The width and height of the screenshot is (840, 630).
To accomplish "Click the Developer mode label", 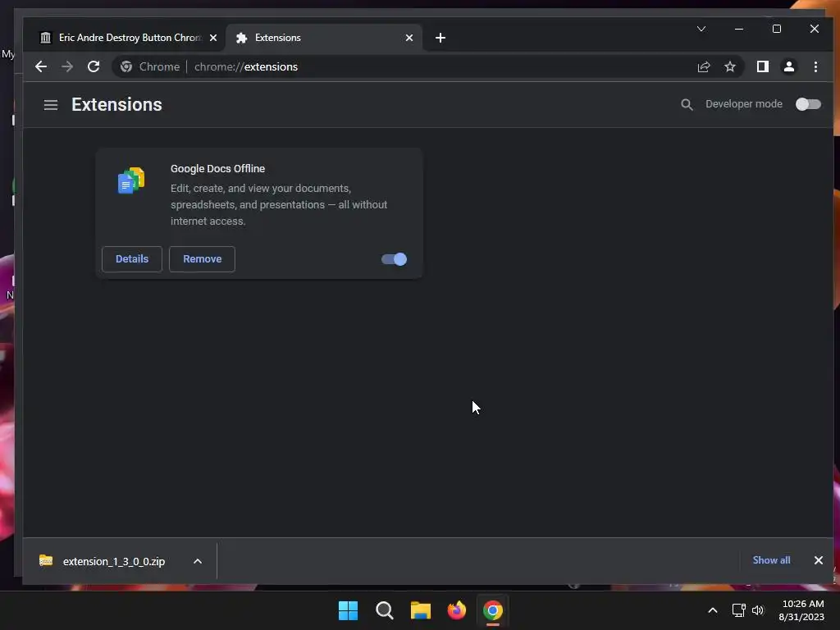I will [x=743, y=104].
